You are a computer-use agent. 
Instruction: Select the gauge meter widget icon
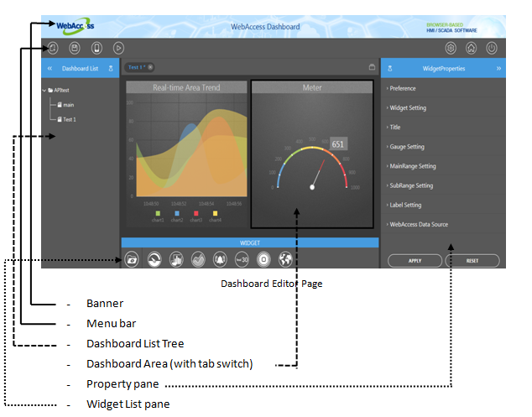[x=154, y=260]
